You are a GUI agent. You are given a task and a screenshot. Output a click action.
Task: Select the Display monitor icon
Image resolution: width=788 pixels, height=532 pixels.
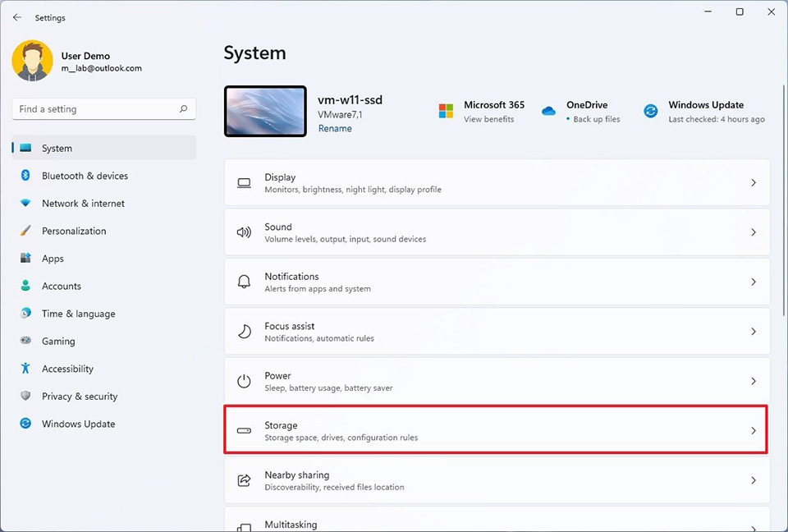coord(244,182)
